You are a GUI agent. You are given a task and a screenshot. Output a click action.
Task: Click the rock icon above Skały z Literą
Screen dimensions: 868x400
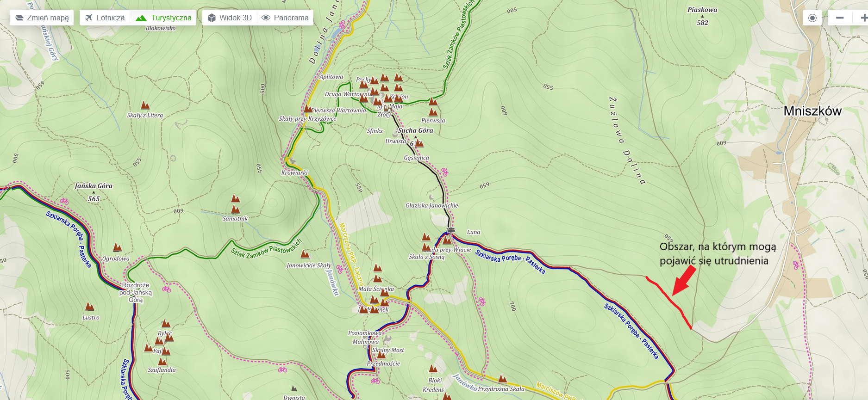(145, 105)
